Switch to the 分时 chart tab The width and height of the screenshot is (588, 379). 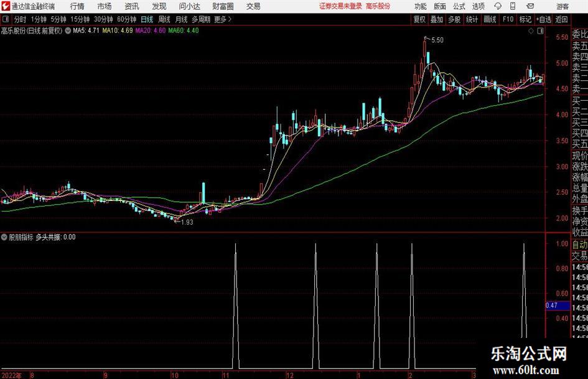click(x=20, y=19)
